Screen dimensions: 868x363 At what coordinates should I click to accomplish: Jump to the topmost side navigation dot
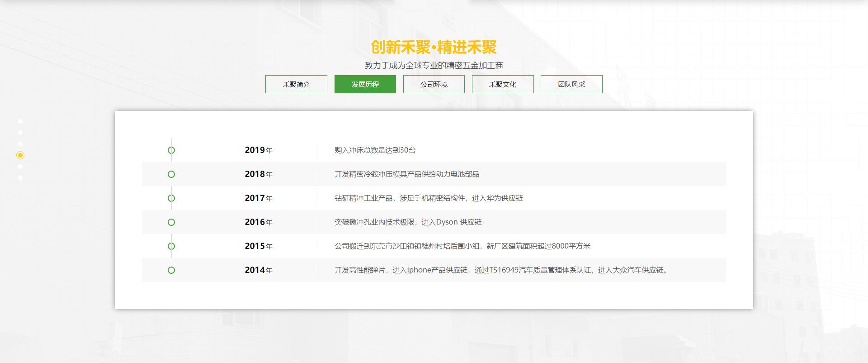point(20,121)
